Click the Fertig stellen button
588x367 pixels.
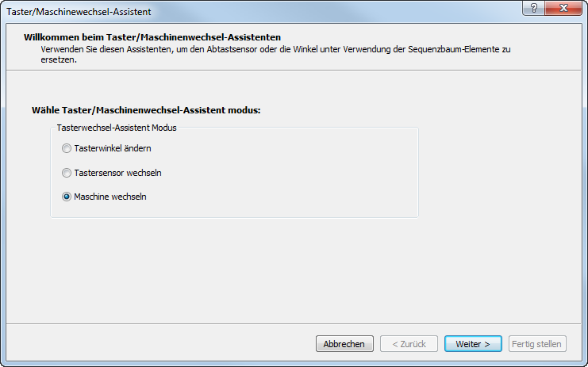pyautogui.click(x=537, y=344)
